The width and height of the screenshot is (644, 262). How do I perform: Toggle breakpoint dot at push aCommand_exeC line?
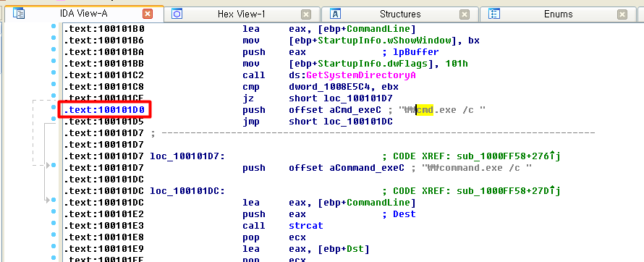[54, 165]
